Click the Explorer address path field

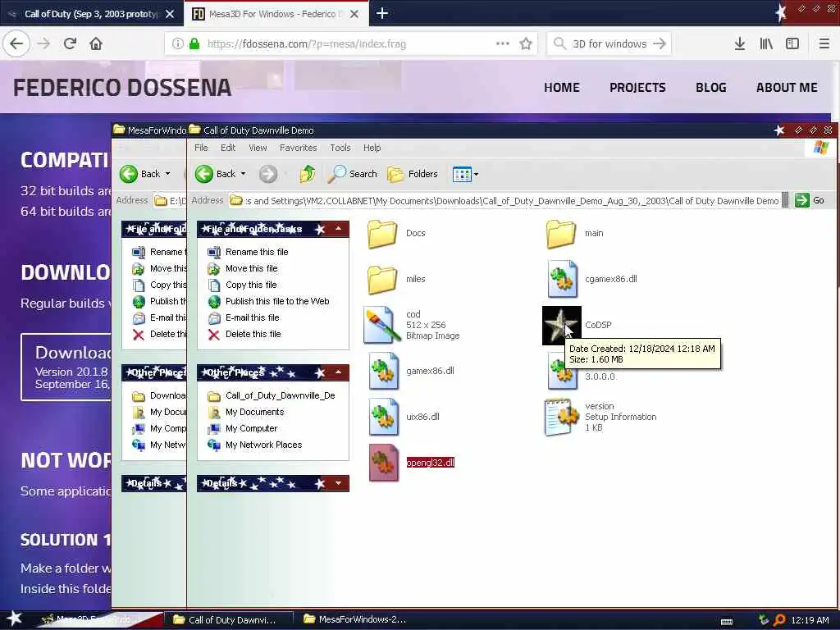504,201
